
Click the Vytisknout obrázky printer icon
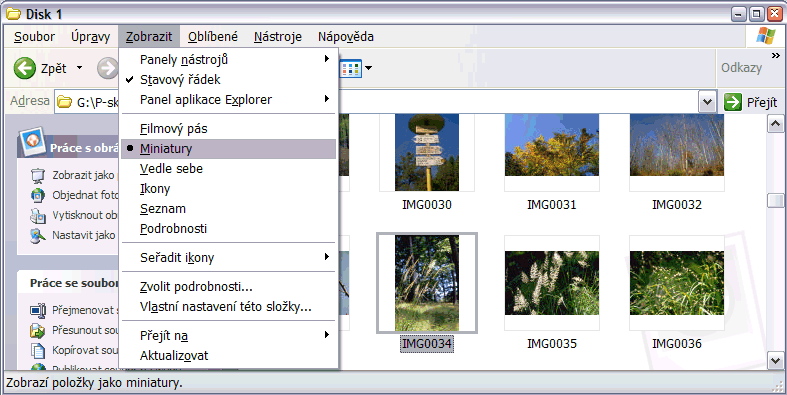pos(38,215)
